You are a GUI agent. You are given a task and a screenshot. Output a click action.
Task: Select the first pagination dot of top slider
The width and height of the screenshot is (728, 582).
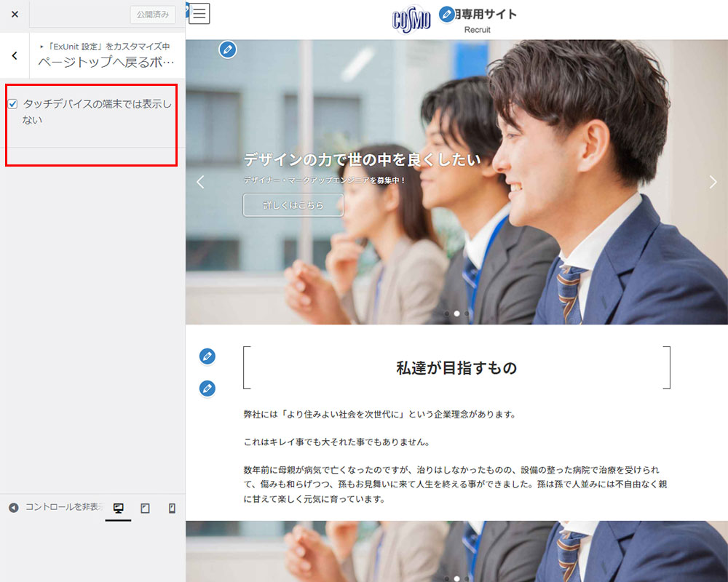pyautogui.click(x=446, y=314)
